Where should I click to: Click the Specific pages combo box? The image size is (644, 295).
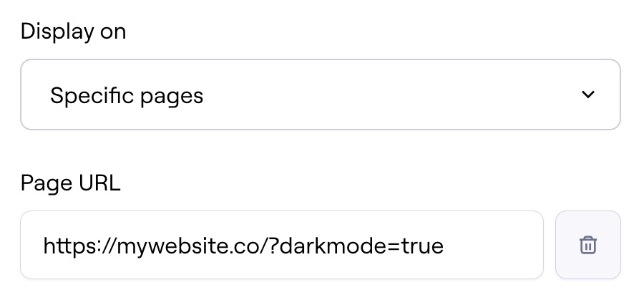click(x=320, y=95)
